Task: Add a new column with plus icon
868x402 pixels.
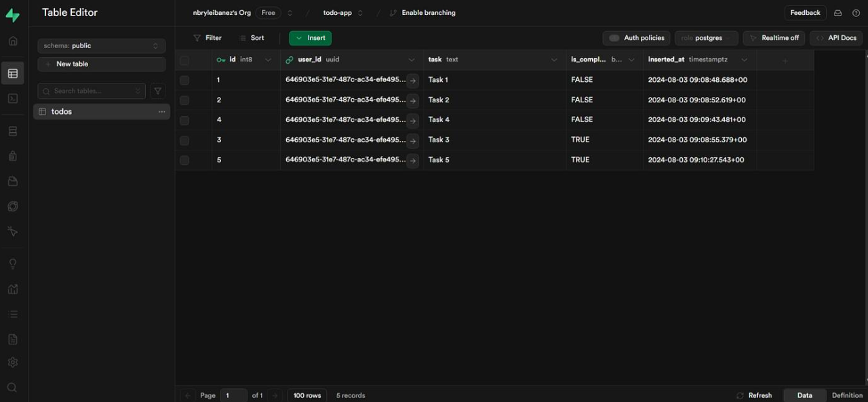Action: click(785, 60)
